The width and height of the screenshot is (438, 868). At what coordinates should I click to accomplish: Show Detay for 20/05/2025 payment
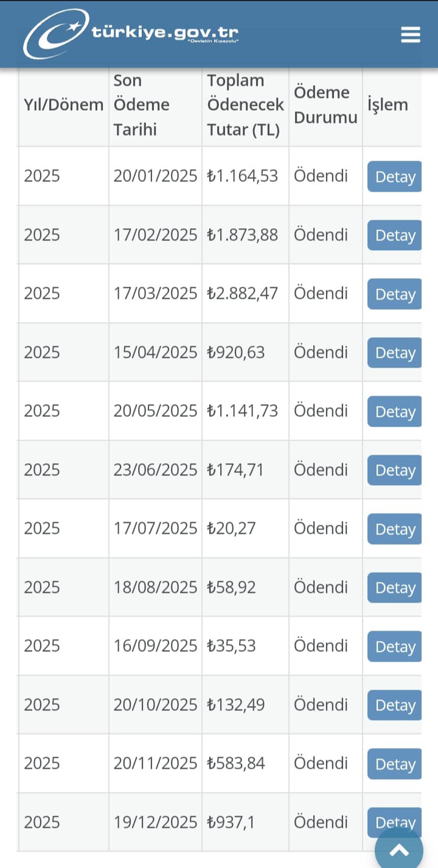click(395, 411)
